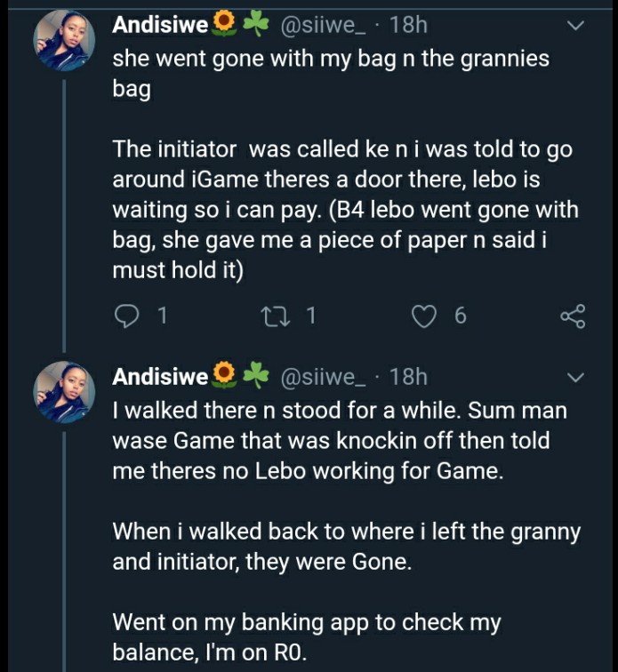
Task: Retweet the first tweet about the initiator
Action: point(276,316)
